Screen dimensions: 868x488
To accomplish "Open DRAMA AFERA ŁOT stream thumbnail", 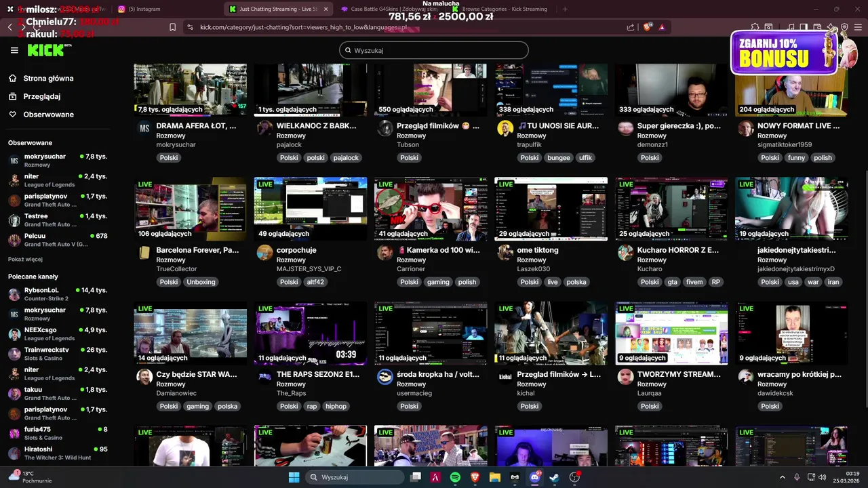I will [x=190, y=89].
